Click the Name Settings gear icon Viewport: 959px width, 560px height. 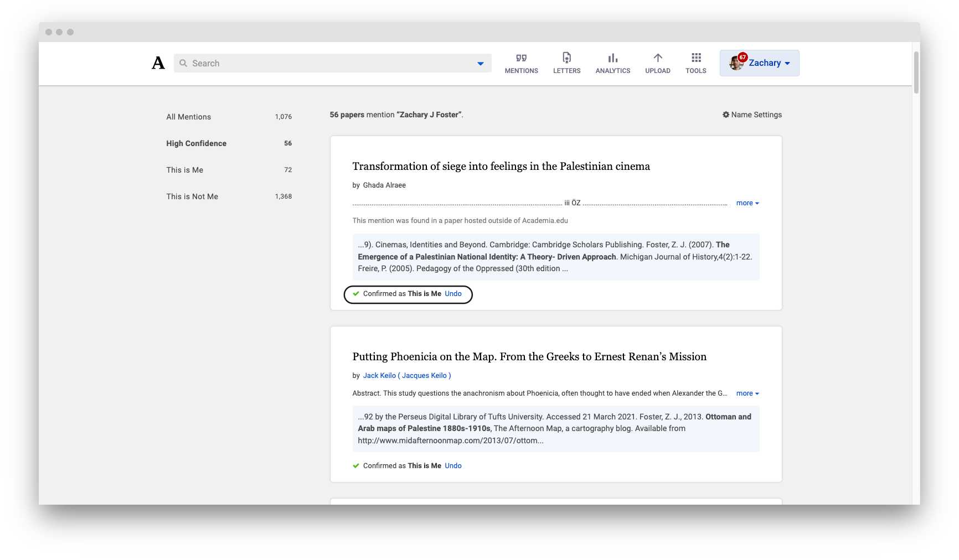(726, 115)
